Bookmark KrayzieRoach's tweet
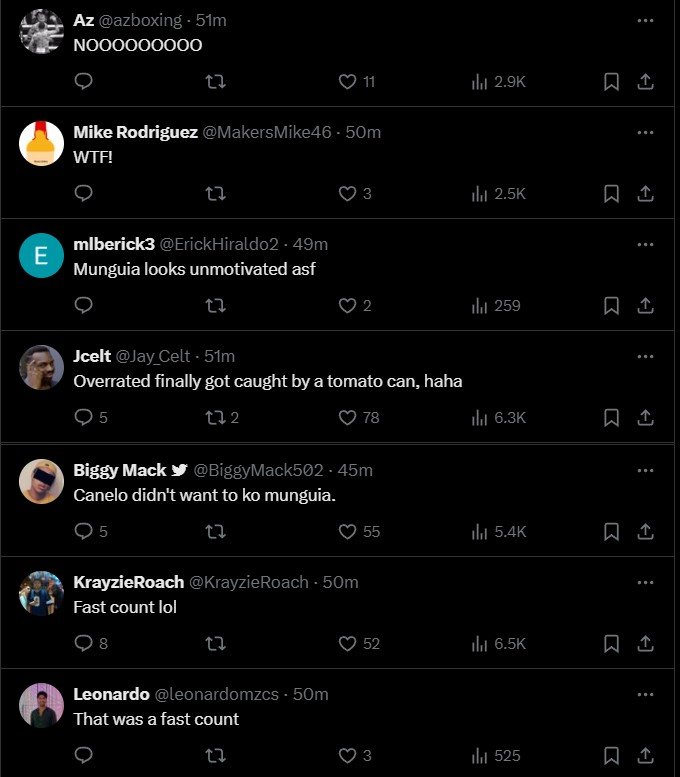 (611, 643)
